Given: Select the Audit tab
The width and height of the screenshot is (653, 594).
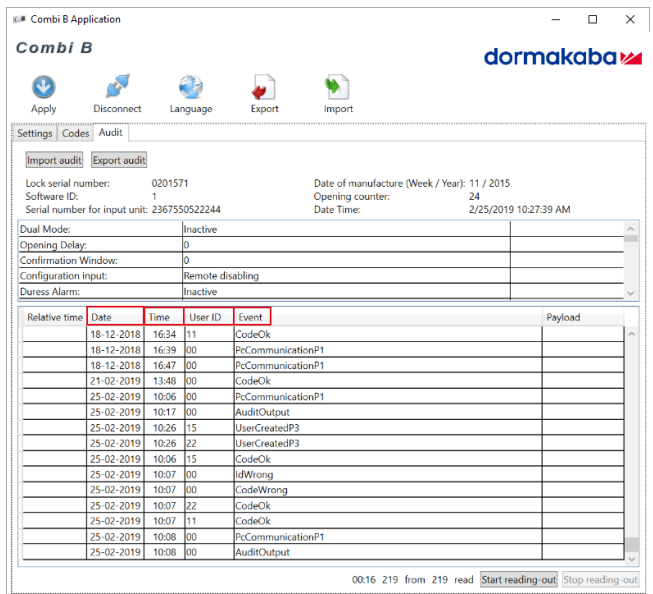Looking at the screenshot, I should 110,133.
